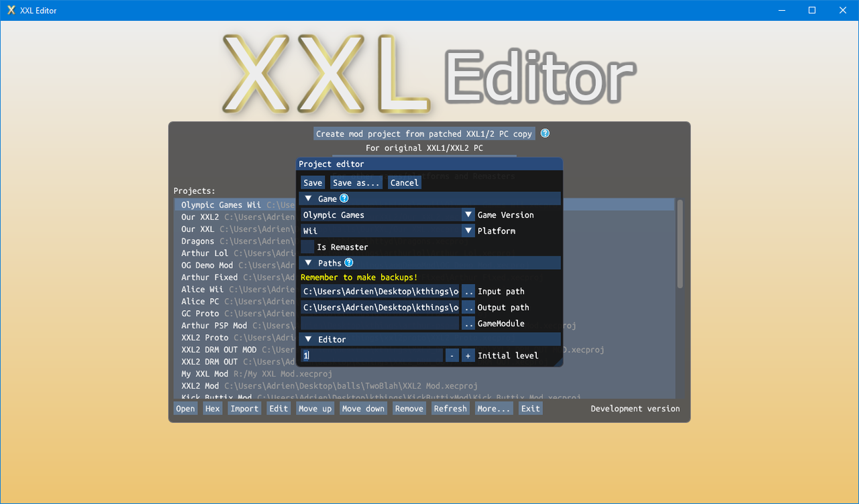Viewport: 859px width, 504px height.
Task: Select the XXL2 Mod project
Action: 424,386
